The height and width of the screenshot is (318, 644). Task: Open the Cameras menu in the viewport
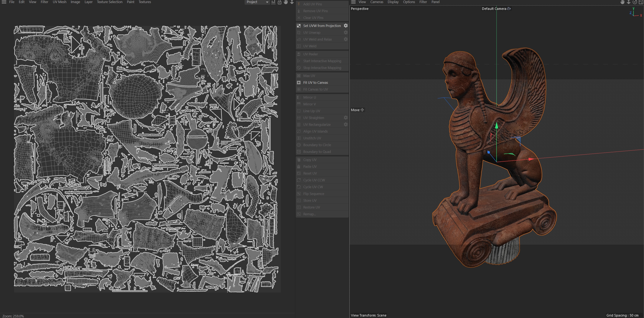tap(376, 2)
